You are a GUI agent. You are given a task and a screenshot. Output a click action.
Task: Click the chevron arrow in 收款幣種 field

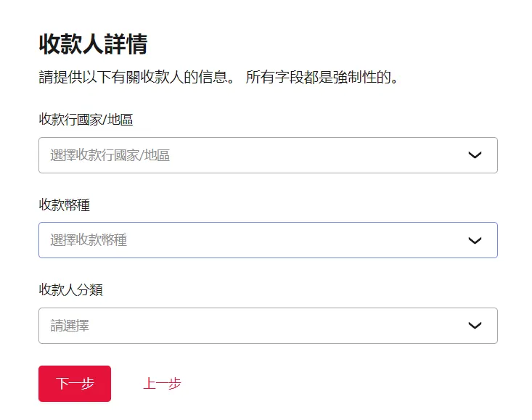click(475, 240)
